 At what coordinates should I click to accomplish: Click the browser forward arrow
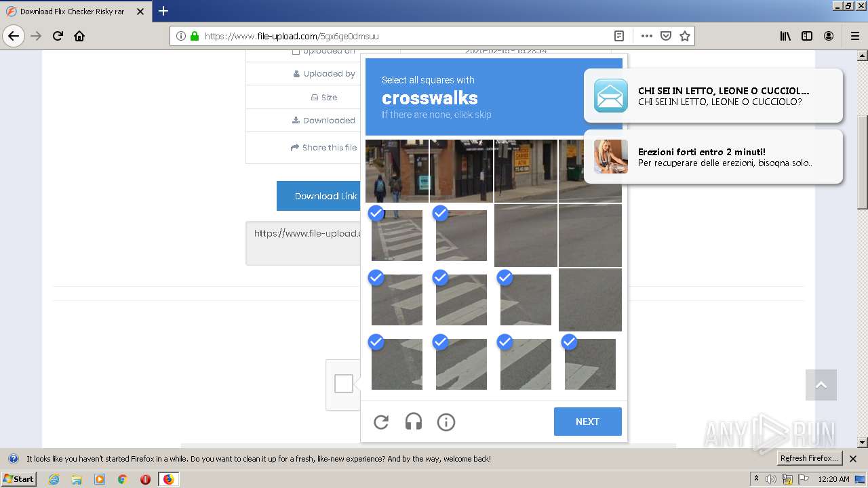(36, 36)
